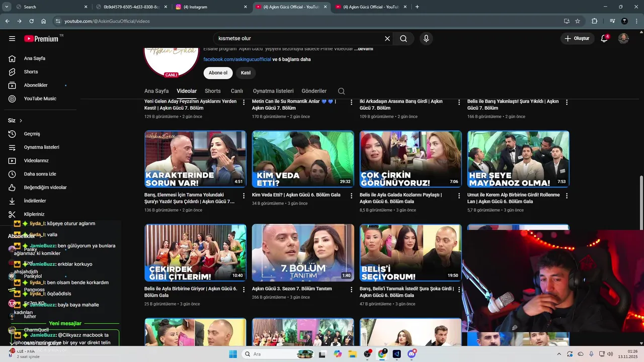Open options menu for Karakterinde Sorun Var video
Image resolution: width=644 pixels, height=362 pixels.
click(x=244, y=196)
